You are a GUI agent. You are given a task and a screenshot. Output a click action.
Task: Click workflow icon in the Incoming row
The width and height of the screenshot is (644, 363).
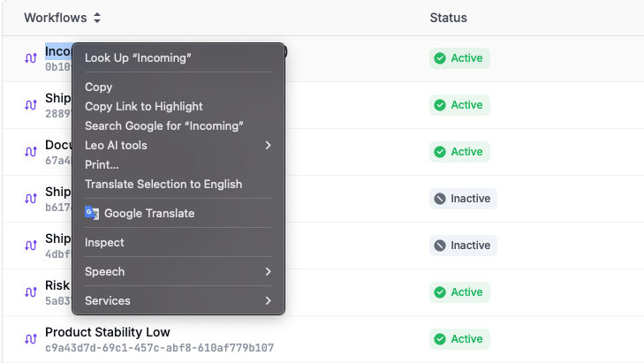pos(31,58)
